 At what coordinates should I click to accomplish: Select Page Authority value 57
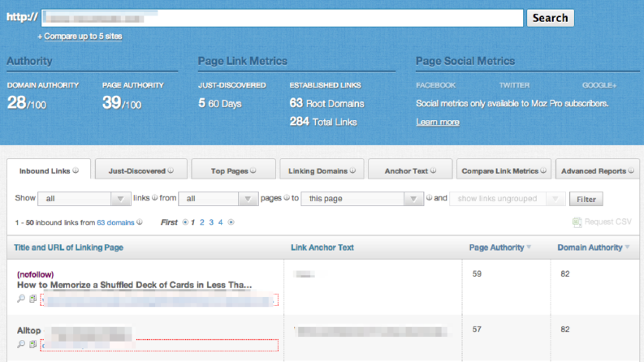coord(477,330)
